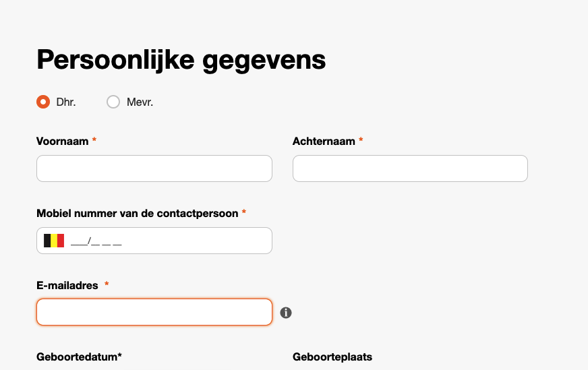Viewport: 588px width, 370px height.
Task: Focus the Voornaam text field
Action: coord(154,168)
